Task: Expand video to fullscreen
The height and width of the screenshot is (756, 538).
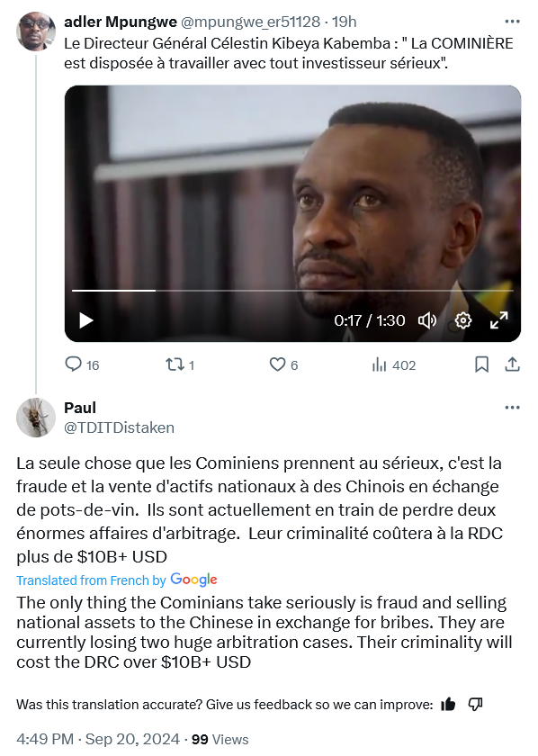Action: pos(499,320)
